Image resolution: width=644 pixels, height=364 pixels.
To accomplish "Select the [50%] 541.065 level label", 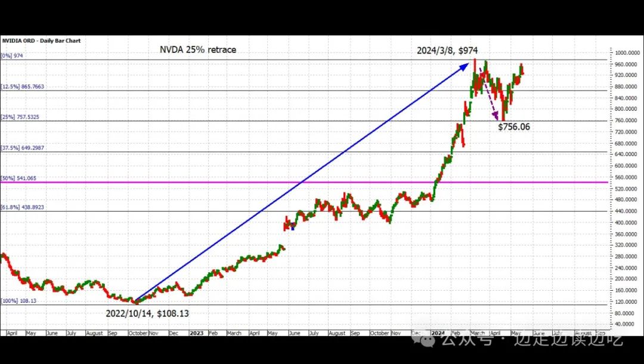I will pos(19,179).
